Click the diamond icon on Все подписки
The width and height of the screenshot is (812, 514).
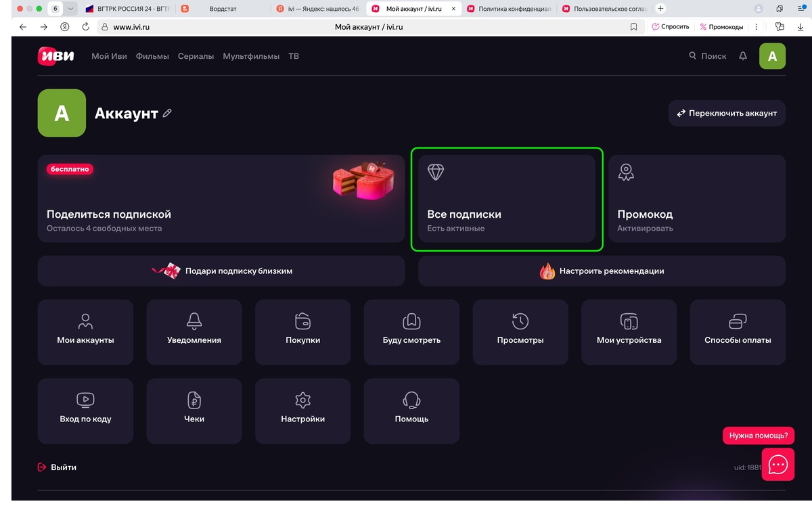click(436, 172)
